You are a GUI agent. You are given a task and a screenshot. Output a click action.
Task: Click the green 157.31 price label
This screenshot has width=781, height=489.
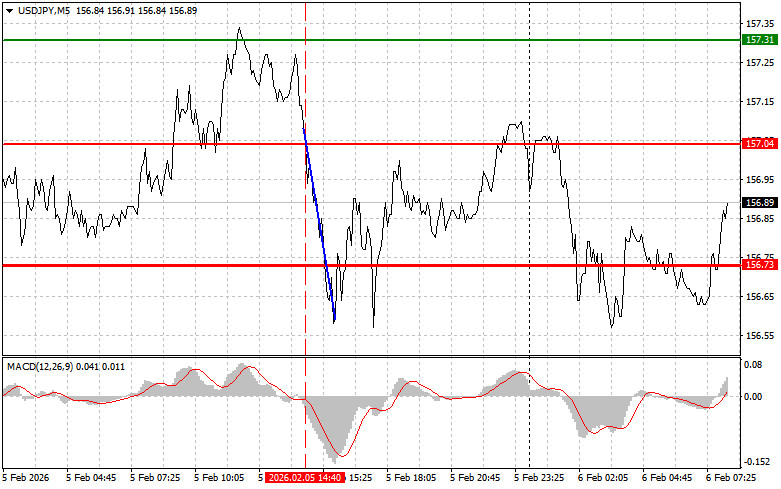(x=759, y=39)
